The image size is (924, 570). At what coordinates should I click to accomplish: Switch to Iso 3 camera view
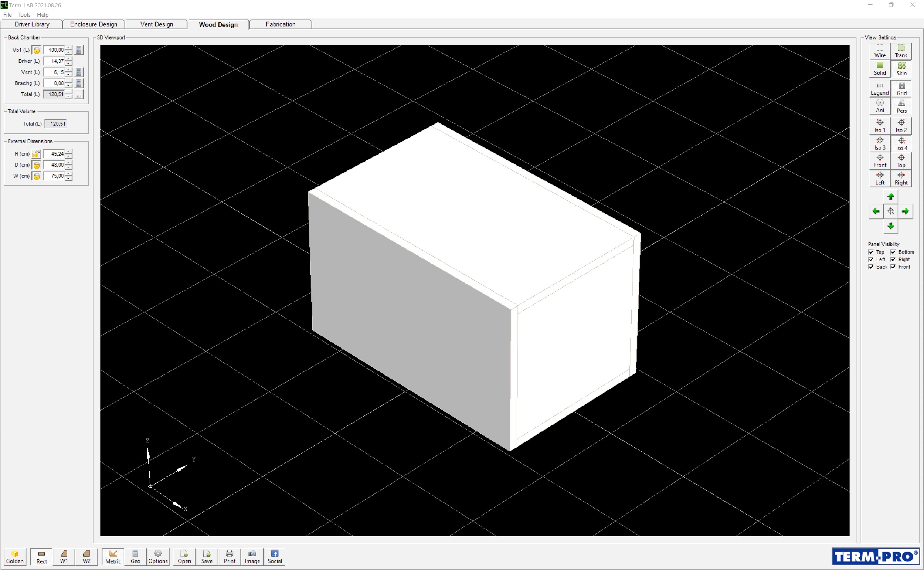tap(880, 143)
